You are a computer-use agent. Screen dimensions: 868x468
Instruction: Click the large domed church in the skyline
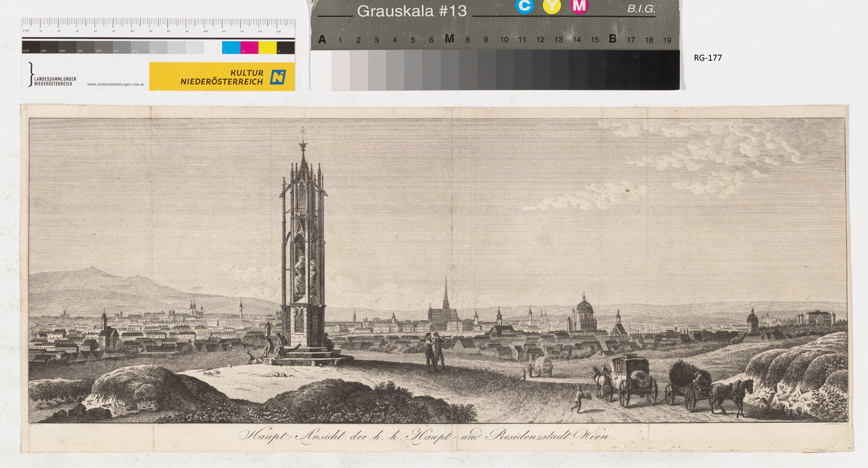[x=584, y=313]
